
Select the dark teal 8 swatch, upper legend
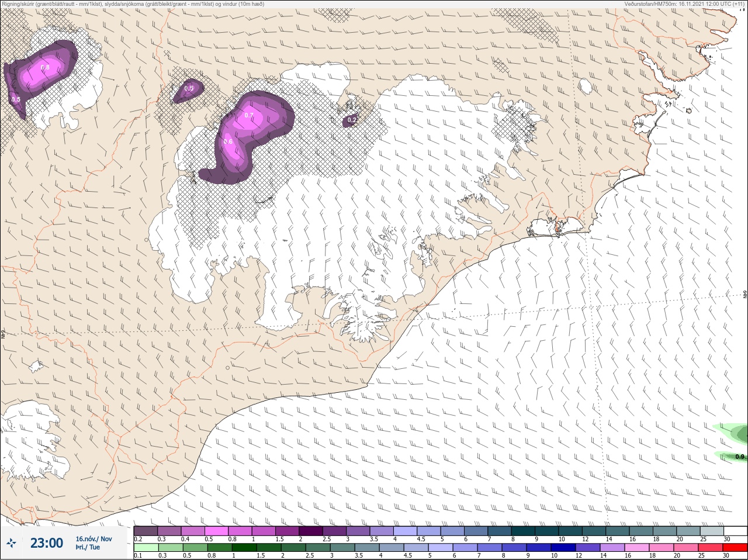[524, 531]
